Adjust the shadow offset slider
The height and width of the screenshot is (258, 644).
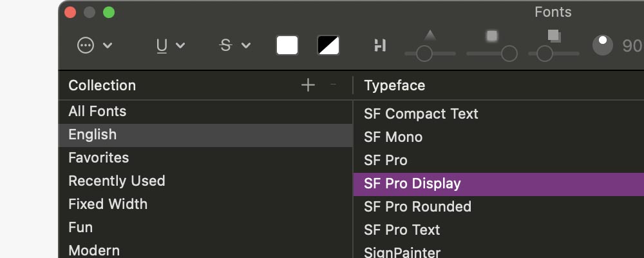pyautogui.click(x=545, y=54)
